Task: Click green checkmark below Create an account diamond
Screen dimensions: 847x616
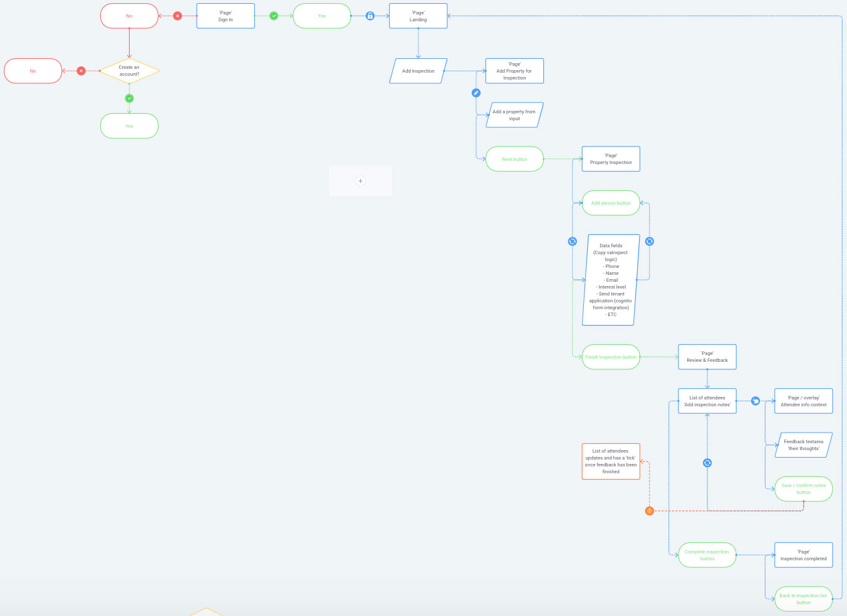Action: click(x=129, y=98)
